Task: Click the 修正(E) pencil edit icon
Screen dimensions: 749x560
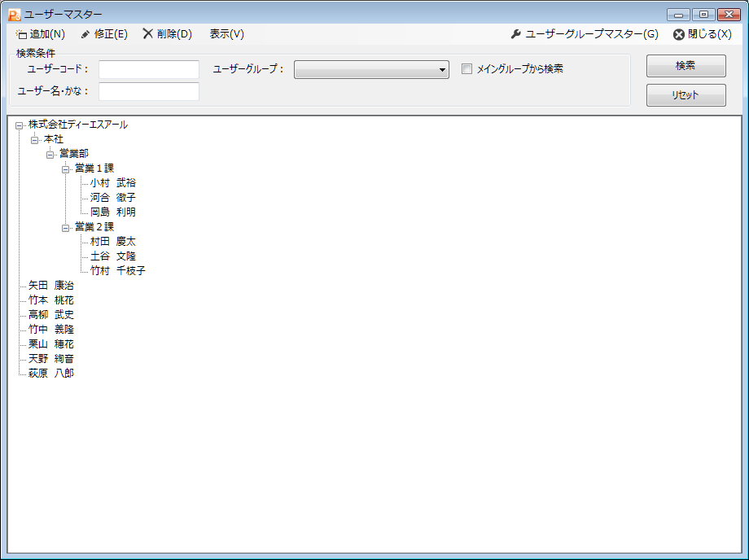Action: 85,34
